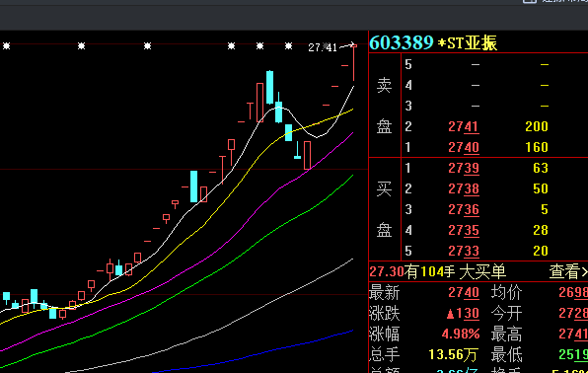The height and width of the screenshot is (373, 588).
Task: Select the tall cyan candlestick at the earlier peak
Action: pyautogui.click(x=269, y=87)
